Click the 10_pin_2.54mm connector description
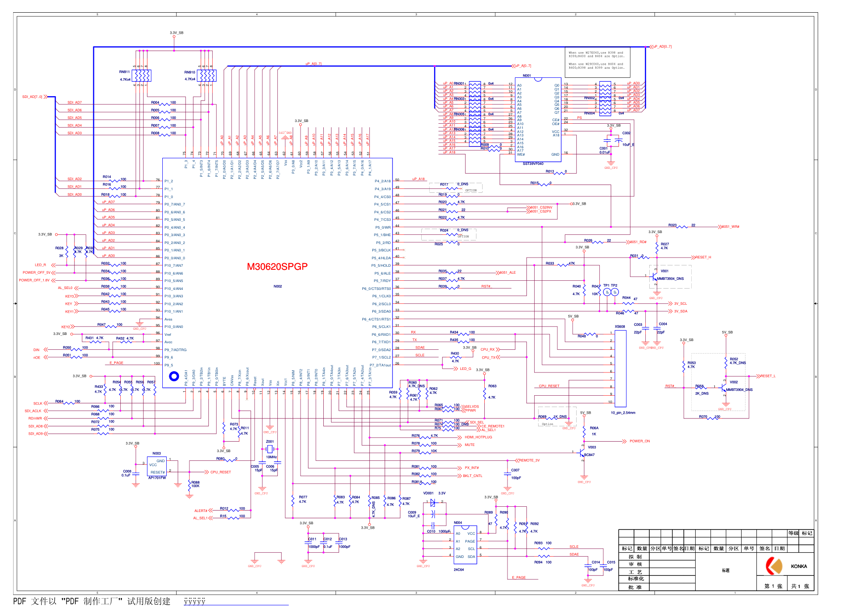 (x=623, y=412)
